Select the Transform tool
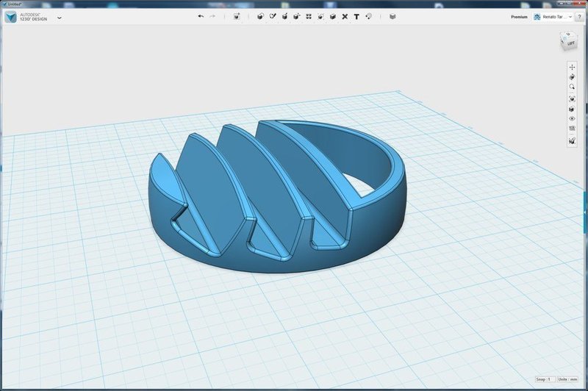This screenshot has width=588, height=391. [x=237, y=16]
